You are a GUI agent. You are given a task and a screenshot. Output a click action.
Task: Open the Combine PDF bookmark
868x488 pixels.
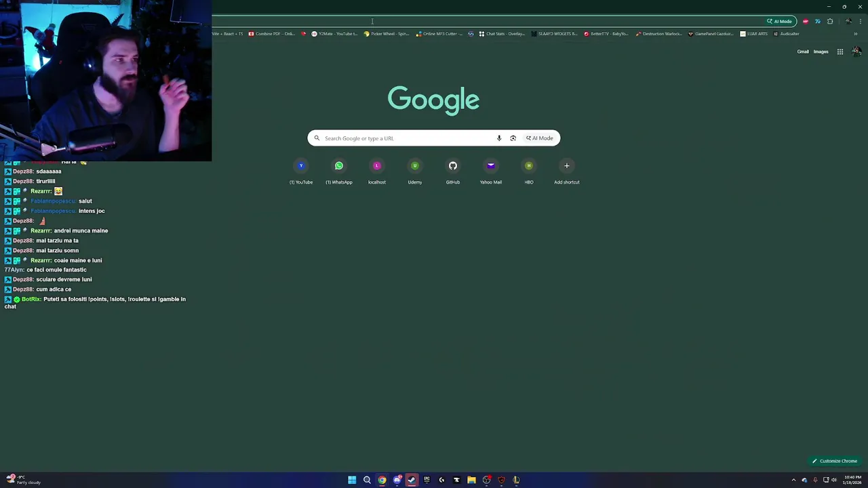pyautogui.click(x=271, y=34)
